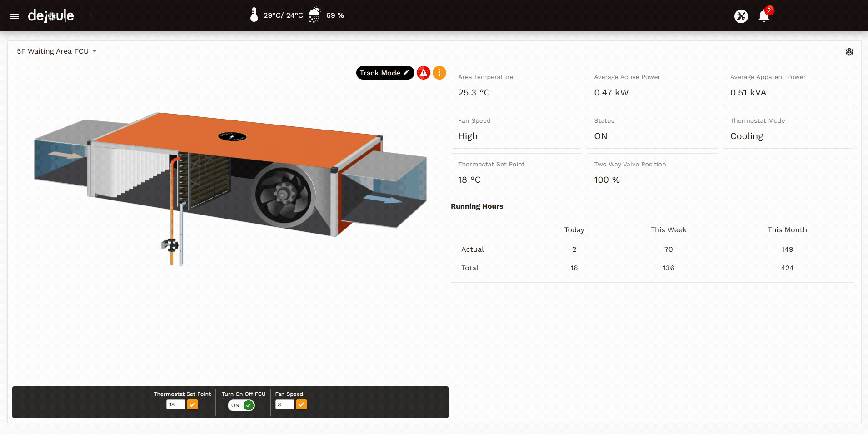The height and width of the screenshot is (434, 868).
Task: Select the Thermostat Set Point 18 °C card
Action: [x=516, y=173]
